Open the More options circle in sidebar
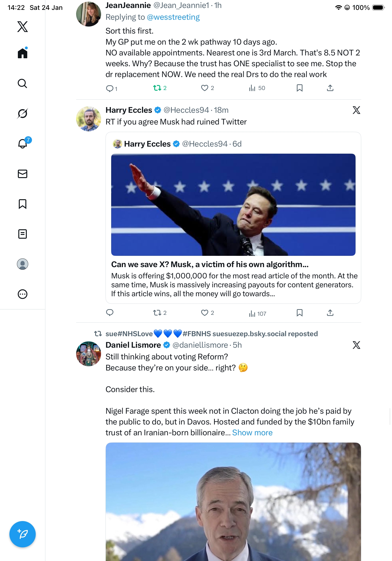392x561 pixels. coord(23,294)
